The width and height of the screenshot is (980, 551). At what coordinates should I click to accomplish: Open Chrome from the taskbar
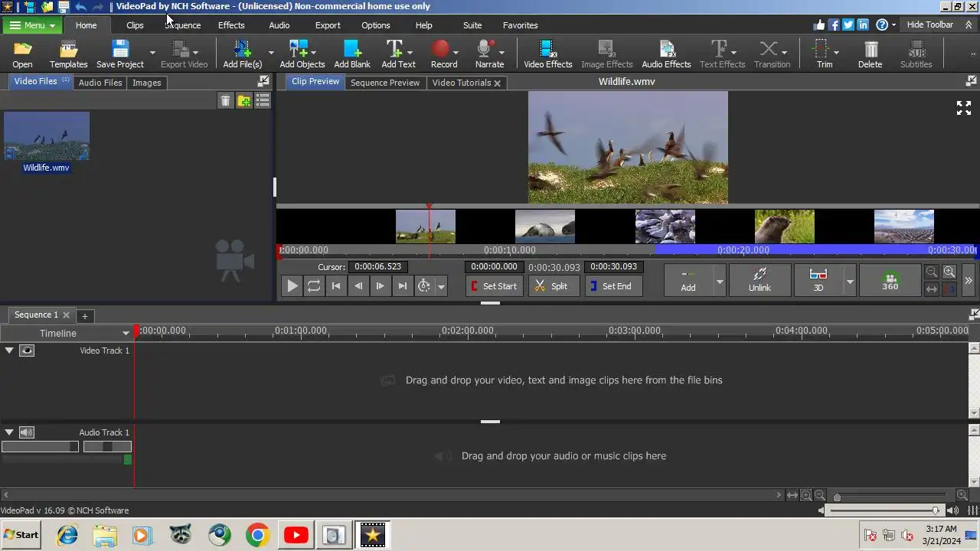[x=257, y=535]
